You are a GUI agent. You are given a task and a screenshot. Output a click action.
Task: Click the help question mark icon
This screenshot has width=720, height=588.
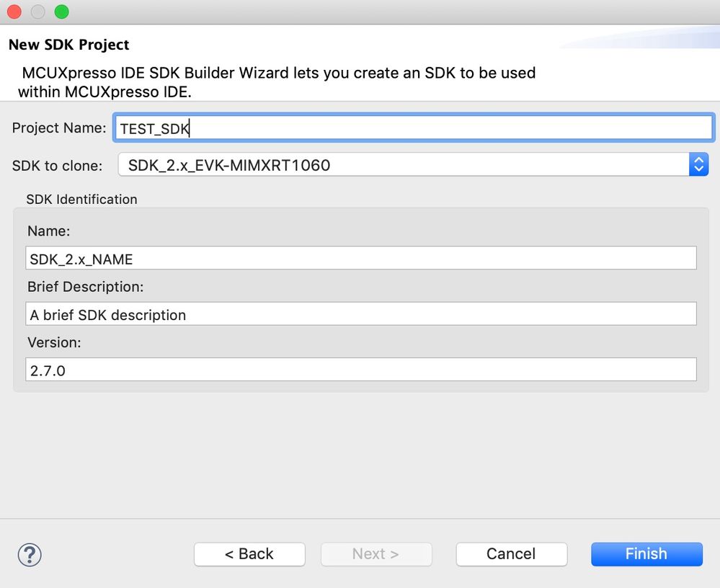(x=30, y=554)
